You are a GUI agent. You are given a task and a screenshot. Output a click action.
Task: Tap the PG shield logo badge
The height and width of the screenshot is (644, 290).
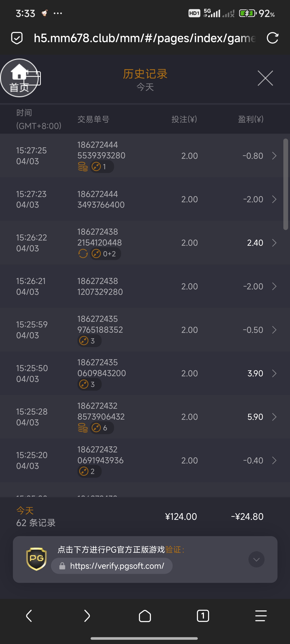coord(36,559)
